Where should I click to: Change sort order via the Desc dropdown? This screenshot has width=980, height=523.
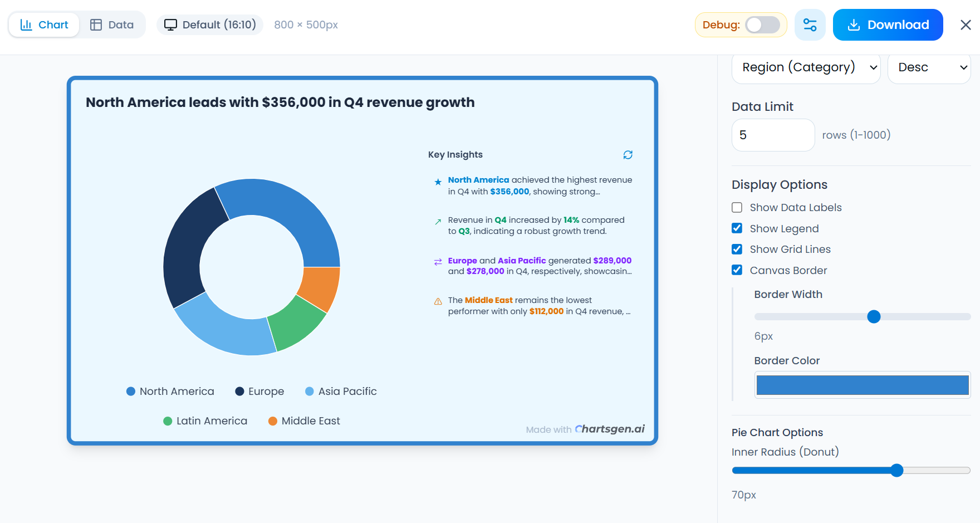(x=929, y=67)
